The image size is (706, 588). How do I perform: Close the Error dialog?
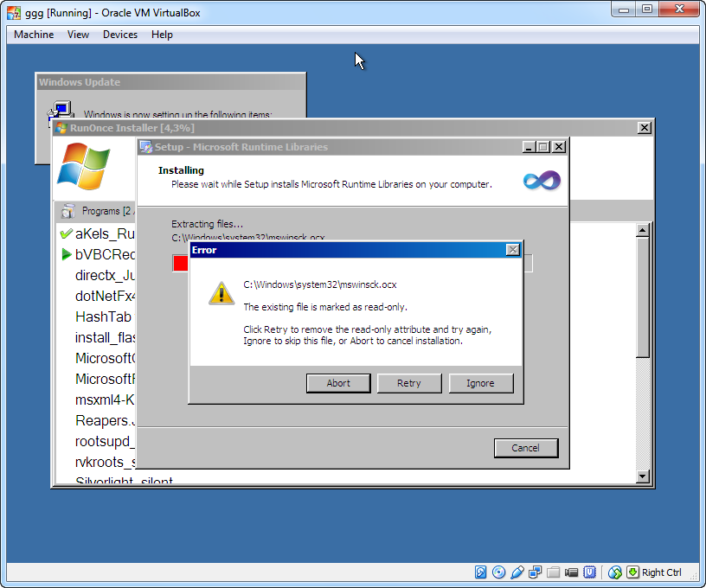click(513, 250)
